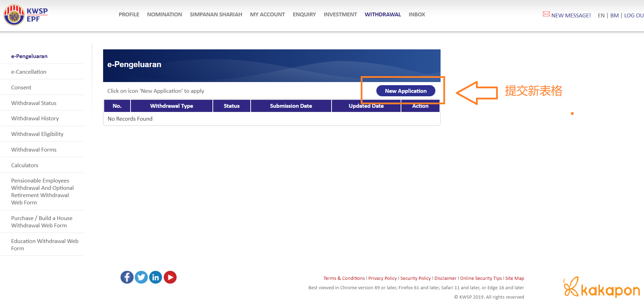
Task: Open the Online Security Tips link
Action: coord(481,278)
